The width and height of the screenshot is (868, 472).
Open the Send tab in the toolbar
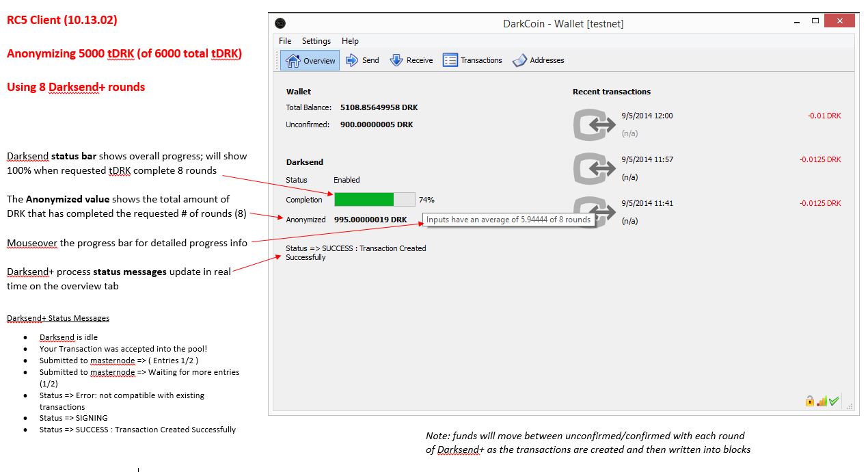[362, 60]
